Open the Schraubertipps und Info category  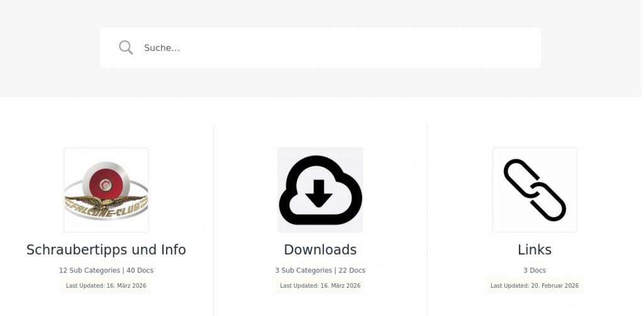click(106, 250)
